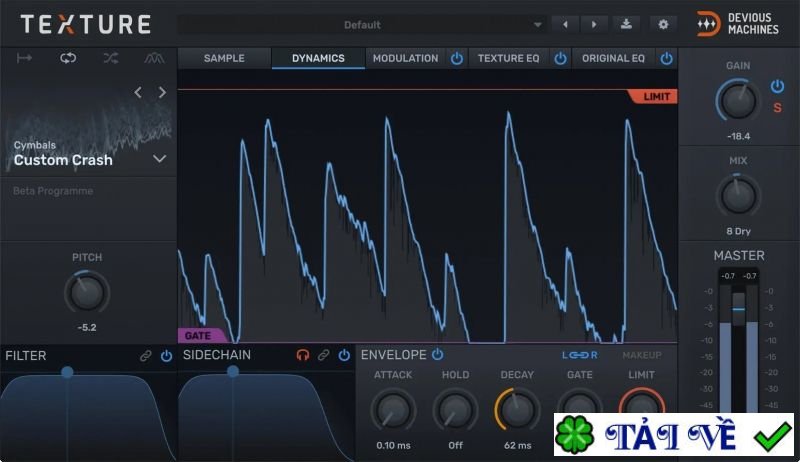Go to next sample with right chevron
The height and width of the screenshot is (462, 800).
point(163,93)
